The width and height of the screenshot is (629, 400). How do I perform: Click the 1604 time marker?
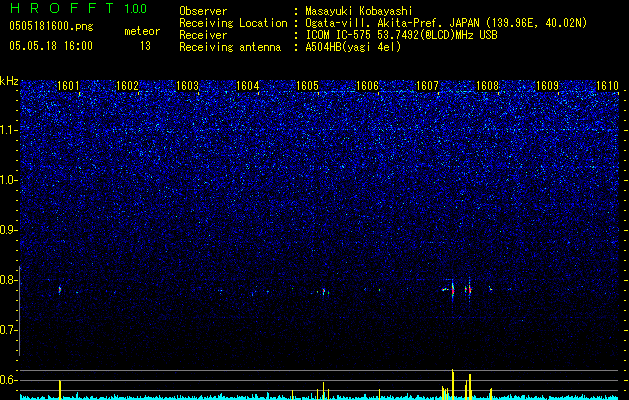point(248,86)
